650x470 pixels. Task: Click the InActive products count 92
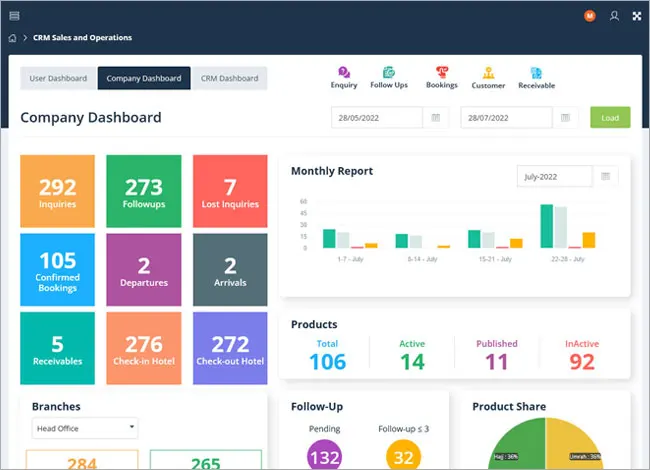coord(582,361)
